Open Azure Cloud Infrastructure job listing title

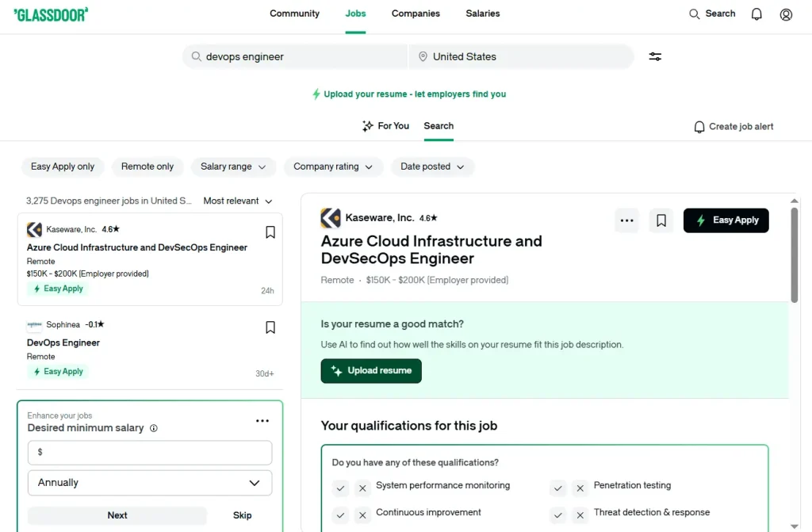pyautogui.click(x=137, y=247)
